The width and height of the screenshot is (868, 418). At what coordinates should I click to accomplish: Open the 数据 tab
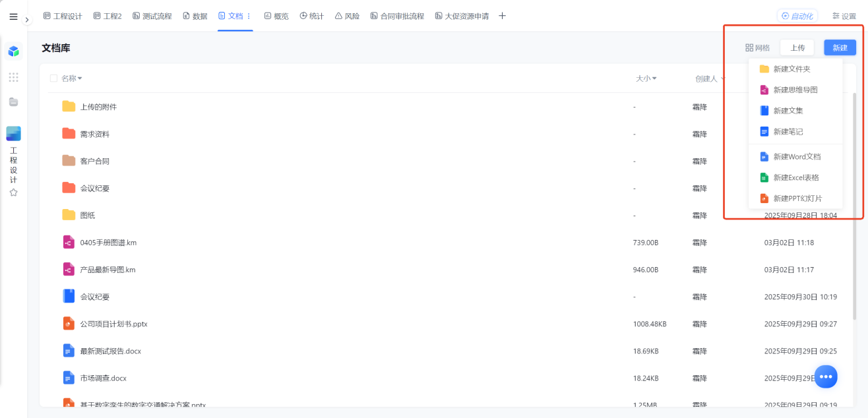(195, 16)
